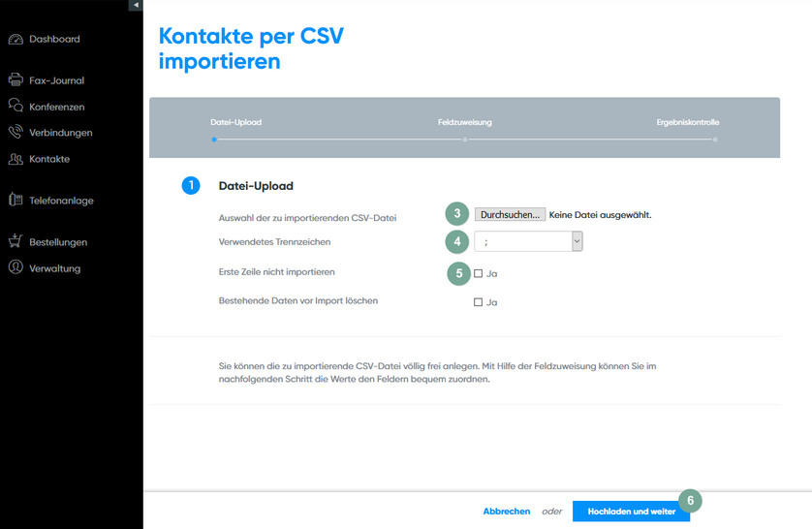This screenshot has height=529, width=812.
Task: Click the Datei-Upload progress step
Action: (x=235, y=122)
